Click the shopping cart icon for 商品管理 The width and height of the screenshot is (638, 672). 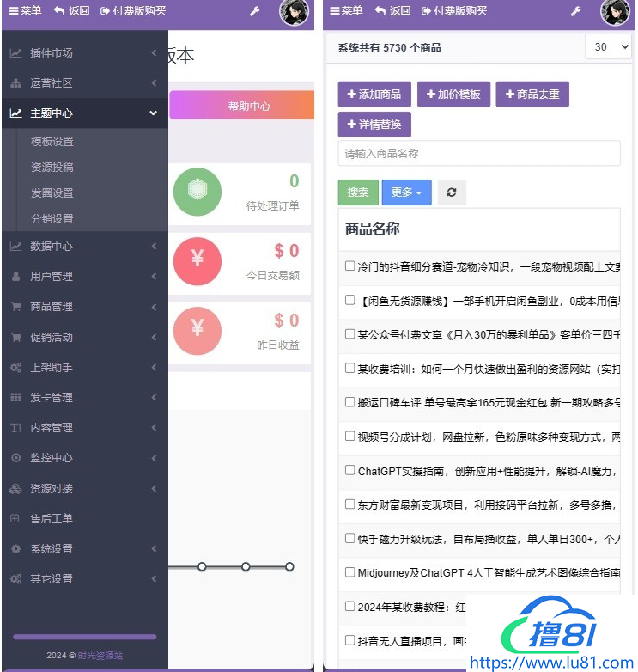coord(15,307)
